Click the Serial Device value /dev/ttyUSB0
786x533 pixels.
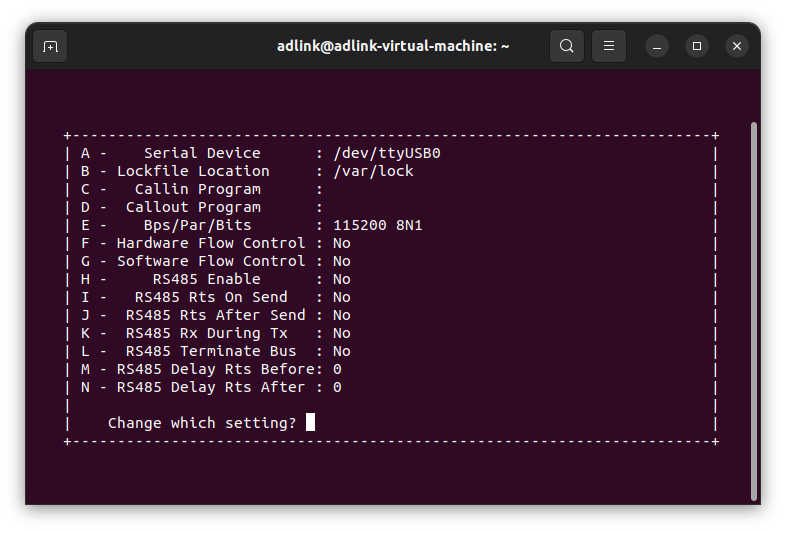coord(387,153)
